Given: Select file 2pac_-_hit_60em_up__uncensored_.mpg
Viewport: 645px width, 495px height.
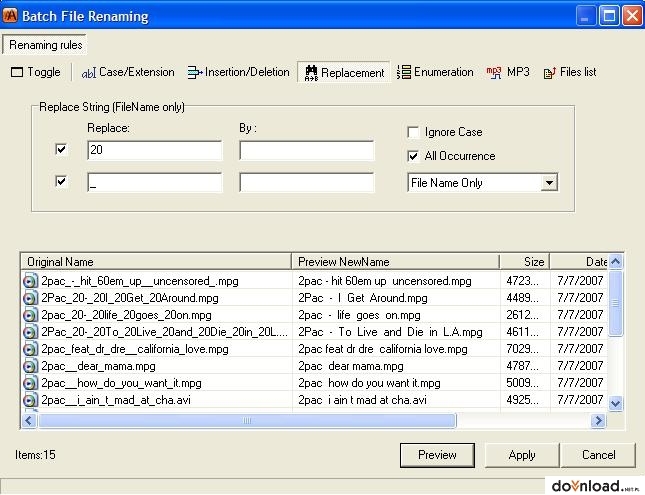Looking at the screenshot, I should [140, 281].
